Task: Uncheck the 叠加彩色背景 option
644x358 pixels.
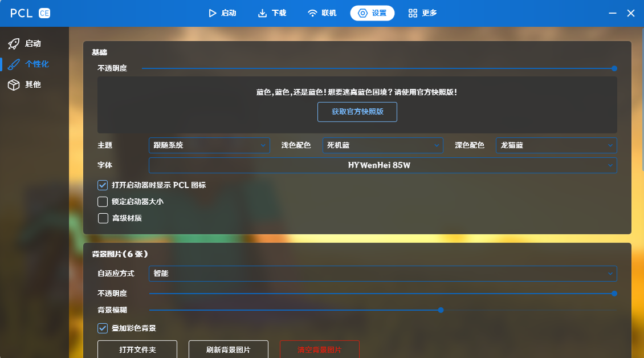Action: (103, 328)
